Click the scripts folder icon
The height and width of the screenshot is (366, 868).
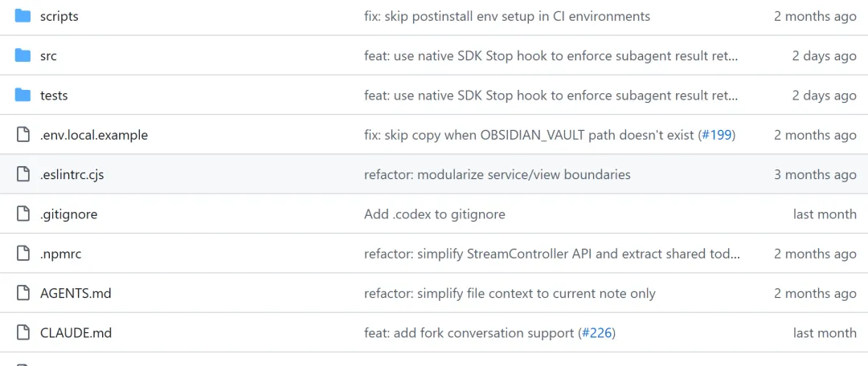coord(23,16)
